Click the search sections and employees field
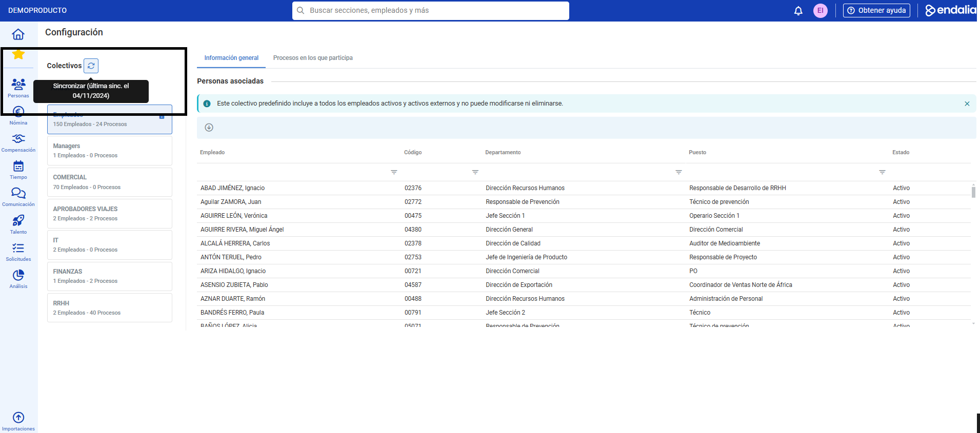The width and height of the screenshot is (980, 433). click(x=431, y=10)
